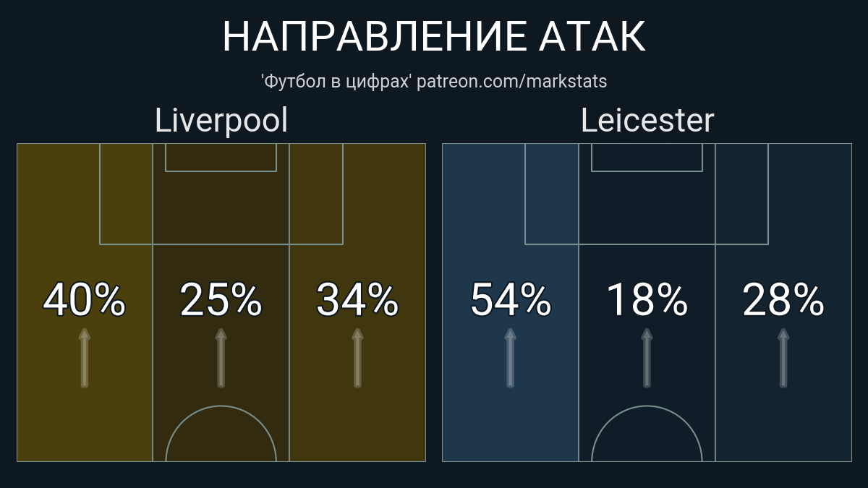Click the Liverpool 34% label
The width and height of the screenshot is (868, 488).
point(357,300)
